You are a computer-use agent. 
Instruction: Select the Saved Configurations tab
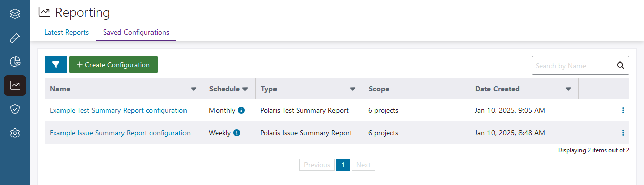tap(136, 32)
